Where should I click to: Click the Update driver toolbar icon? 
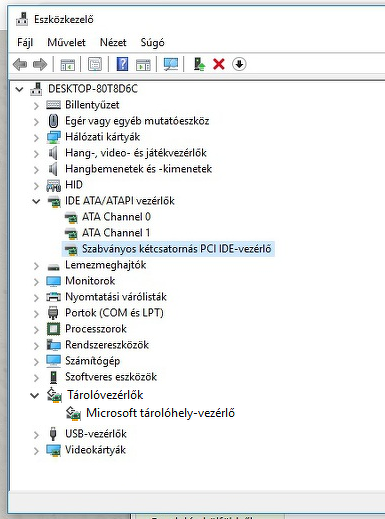pos(199,64)
